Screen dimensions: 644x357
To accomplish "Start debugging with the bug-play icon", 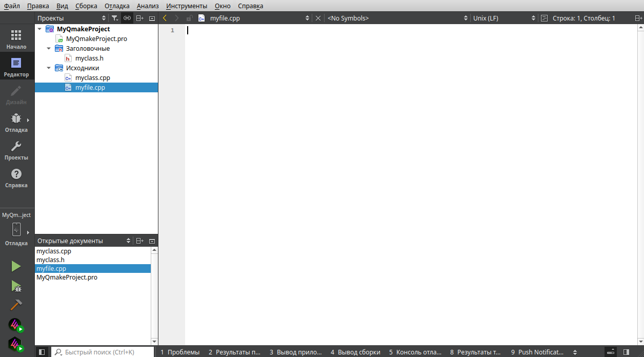I will pos(16,286).
